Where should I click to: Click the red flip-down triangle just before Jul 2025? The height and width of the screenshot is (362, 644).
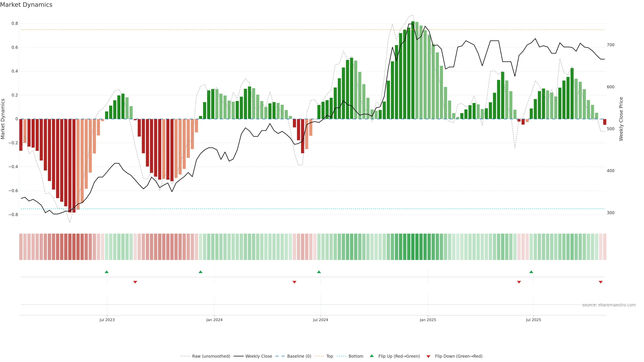tap(519, 282)
